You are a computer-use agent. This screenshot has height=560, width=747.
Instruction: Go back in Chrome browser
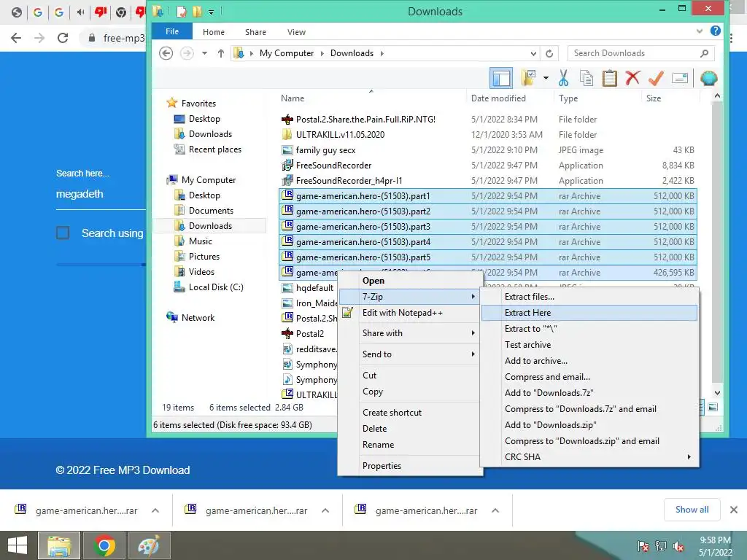(16, 38)
